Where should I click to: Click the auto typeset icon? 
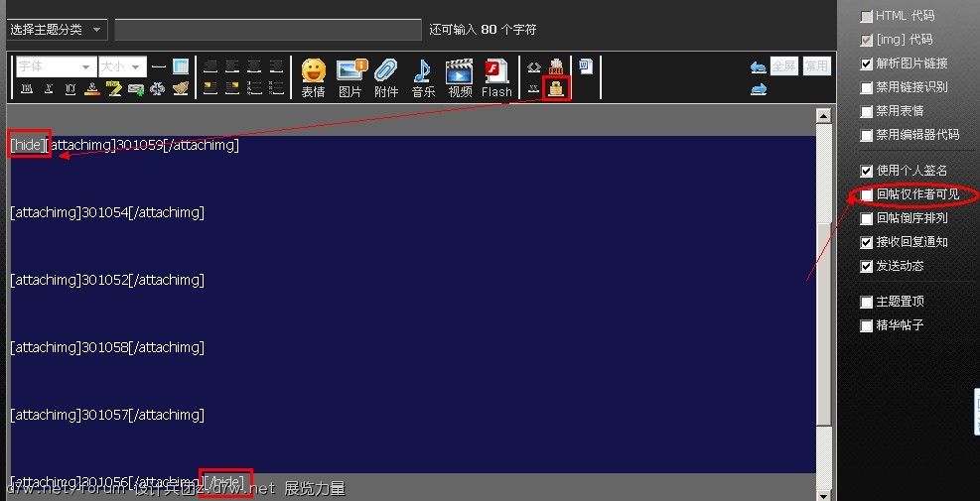pyautogui.click(x=210, y=66)
